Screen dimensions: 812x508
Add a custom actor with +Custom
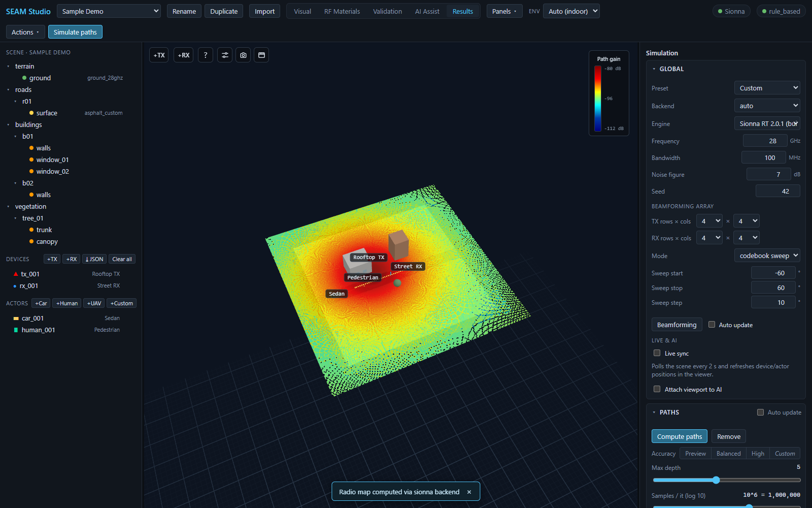pyautogui.click(x=122, y=303)
